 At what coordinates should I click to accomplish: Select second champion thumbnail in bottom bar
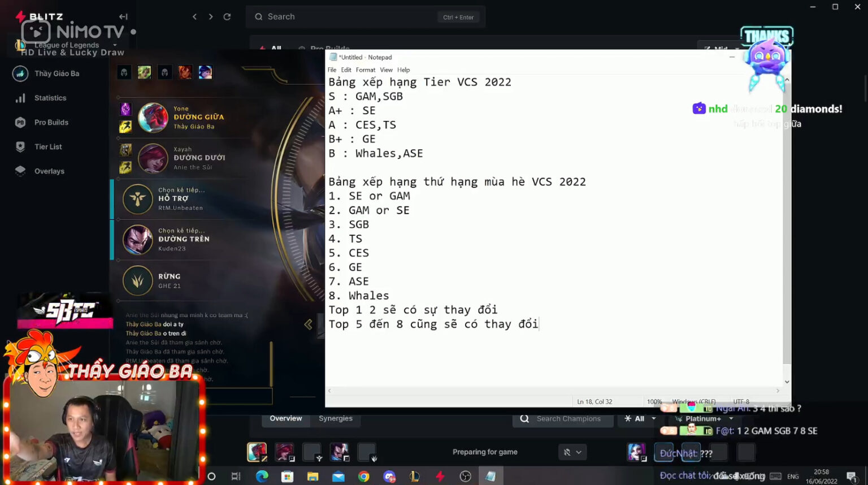point(284,452)
